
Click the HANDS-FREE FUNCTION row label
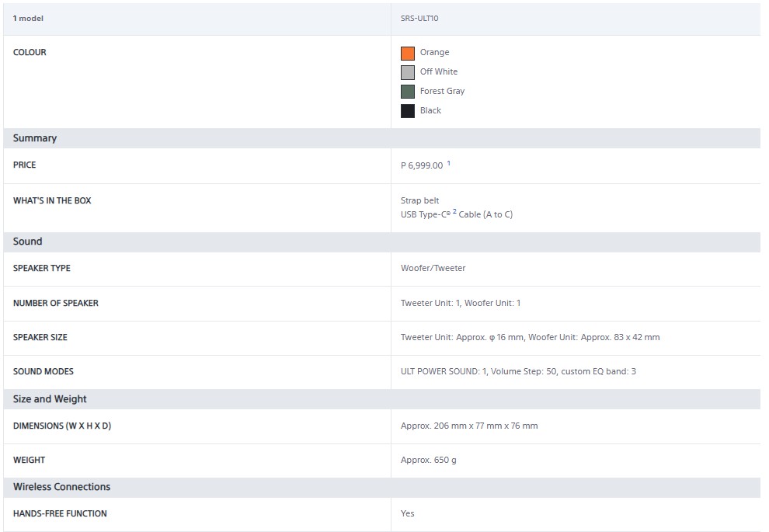tap(60, 513)
